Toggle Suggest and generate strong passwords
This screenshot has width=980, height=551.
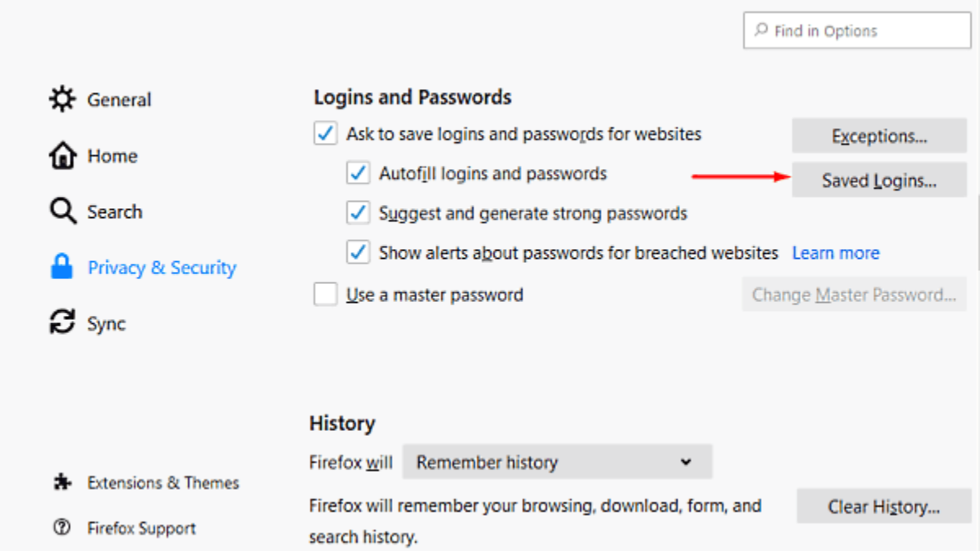tap(358, 214)
